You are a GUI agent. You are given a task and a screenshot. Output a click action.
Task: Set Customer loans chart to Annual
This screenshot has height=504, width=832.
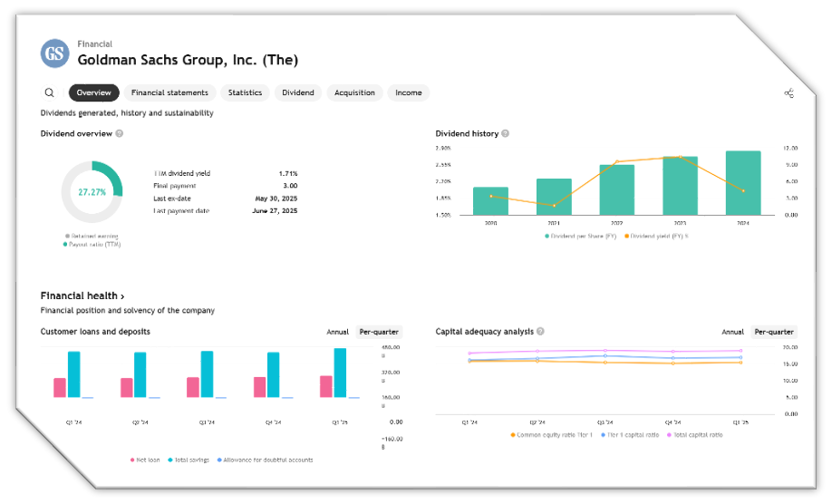[337, 332]
